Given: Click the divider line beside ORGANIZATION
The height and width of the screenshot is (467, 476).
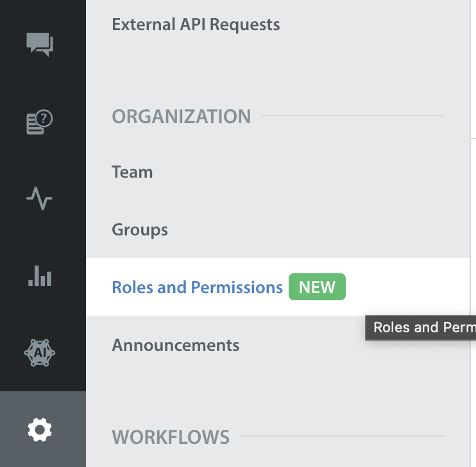Looking at the screenshot, I should 352,115.
